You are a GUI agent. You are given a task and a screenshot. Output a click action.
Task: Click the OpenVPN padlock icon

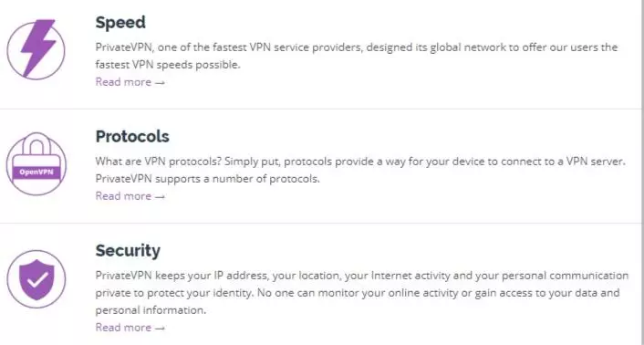pos(36,164)
